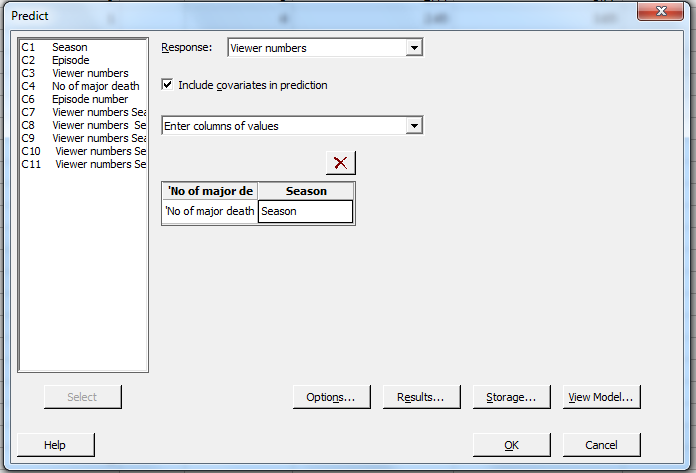Click the Storage button

511,397
